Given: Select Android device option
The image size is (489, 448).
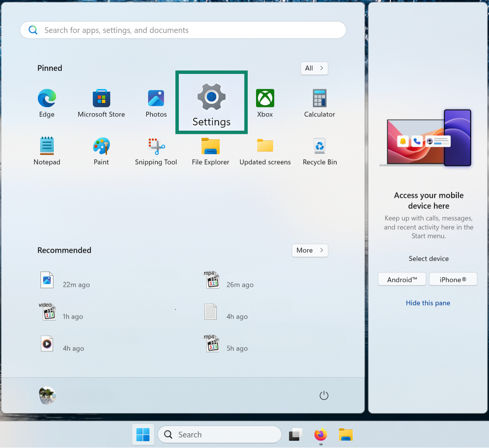Looking at the screenshot, I should (402, 280).
